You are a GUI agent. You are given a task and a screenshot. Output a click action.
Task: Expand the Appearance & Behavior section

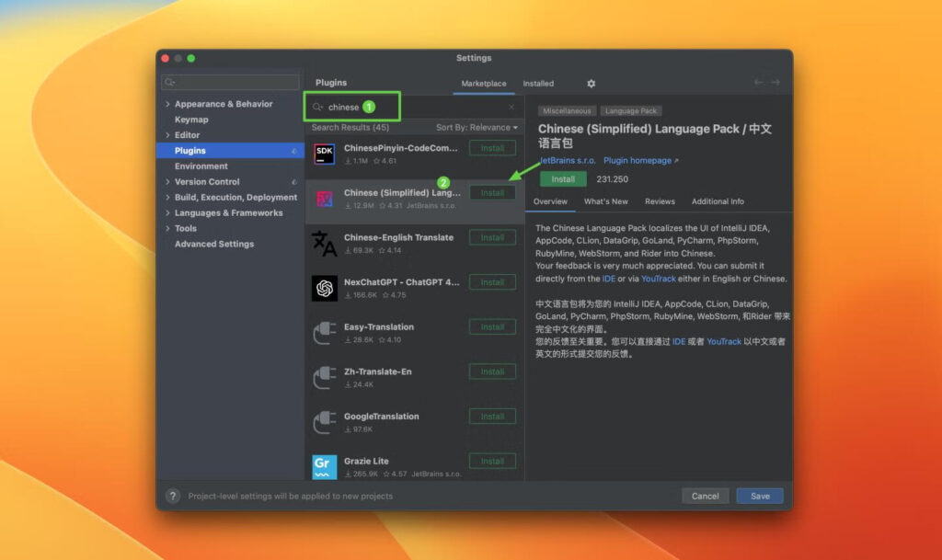pyautogui.click(x=169, y=104)
